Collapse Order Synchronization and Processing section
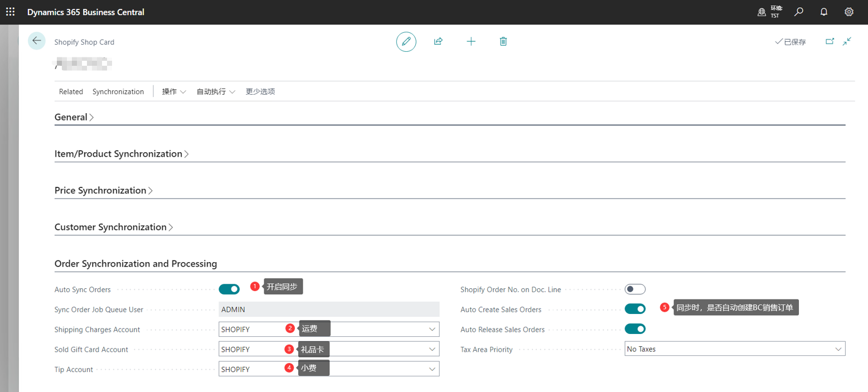868x392 pixels. point(135,264)
